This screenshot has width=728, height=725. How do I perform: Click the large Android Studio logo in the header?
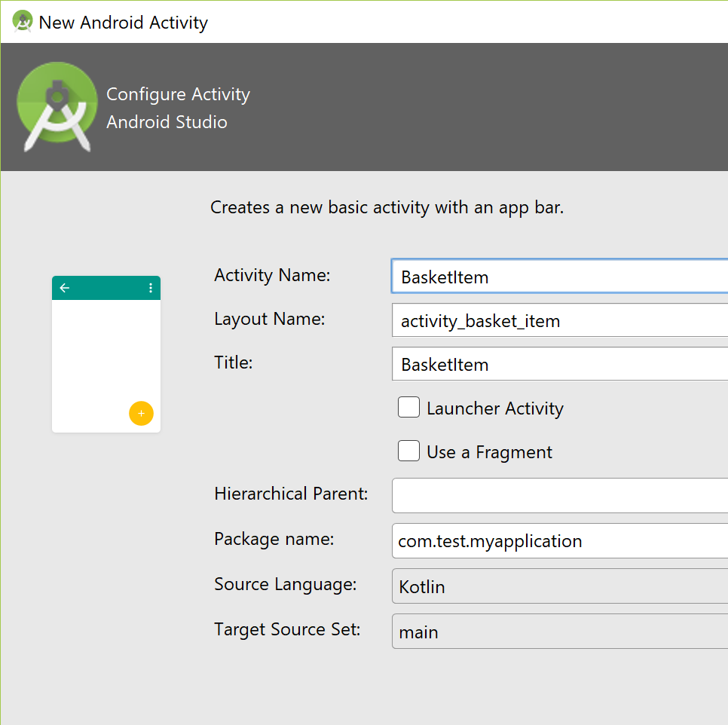[57, 106]
